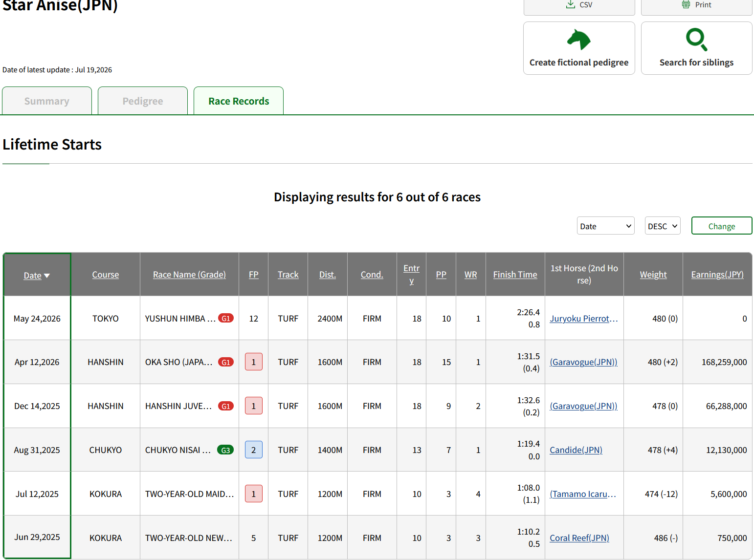Click the printer icon
The height and width of the screenshot is (560, 754).
point(686,4)
